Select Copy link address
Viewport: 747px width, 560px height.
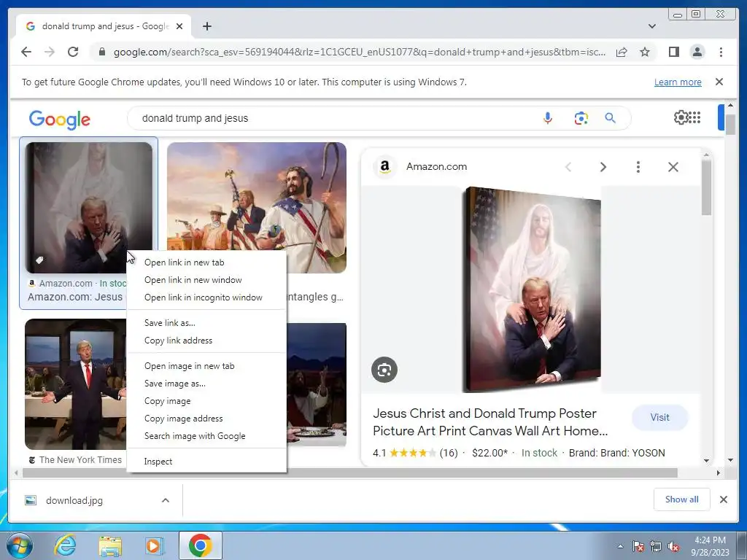point(206,341)
